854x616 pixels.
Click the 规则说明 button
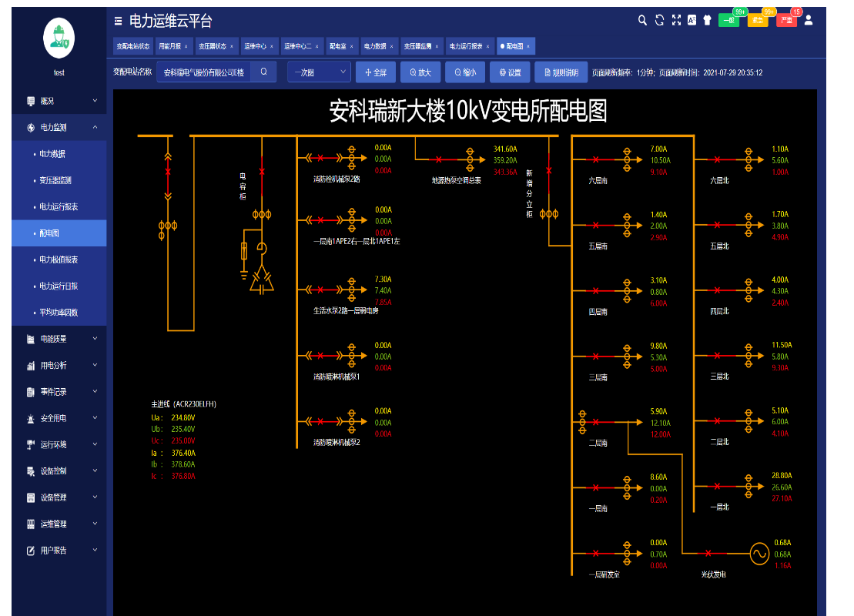tap(561, 72)
